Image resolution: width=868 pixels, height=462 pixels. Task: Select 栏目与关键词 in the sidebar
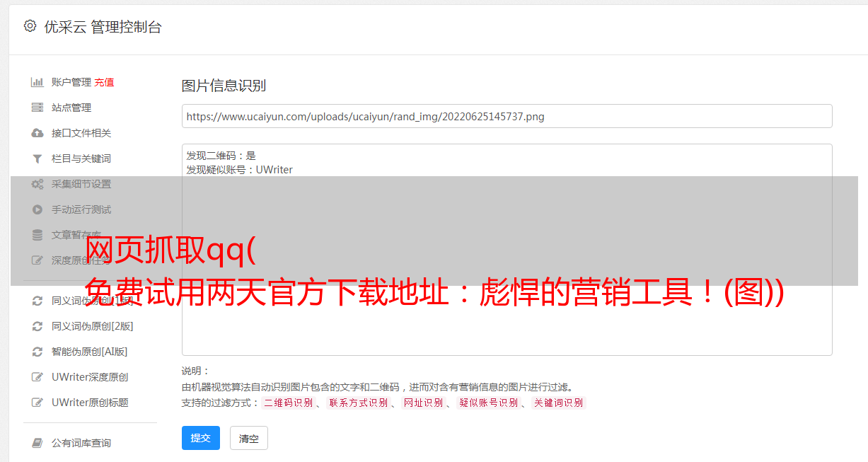(81, 158)
